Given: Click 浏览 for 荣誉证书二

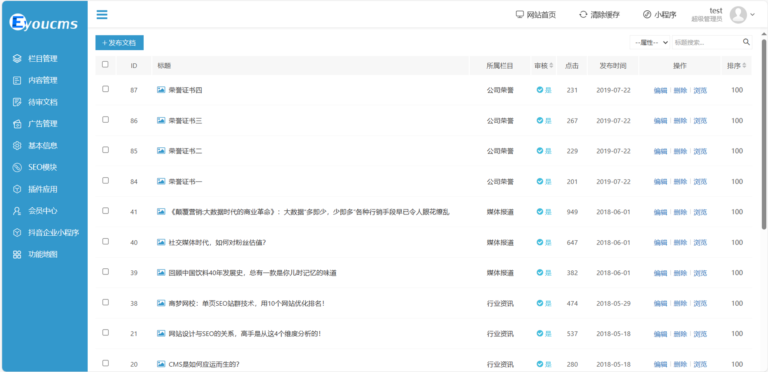Looking at the screenshot, I should coord(700,151).
